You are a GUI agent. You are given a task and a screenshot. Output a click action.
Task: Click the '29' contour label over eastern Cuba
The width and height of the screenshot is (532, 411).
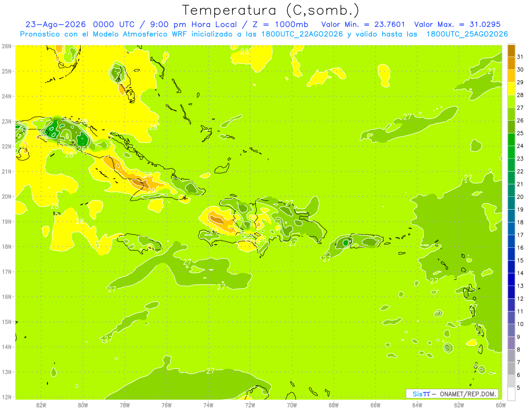151,191
